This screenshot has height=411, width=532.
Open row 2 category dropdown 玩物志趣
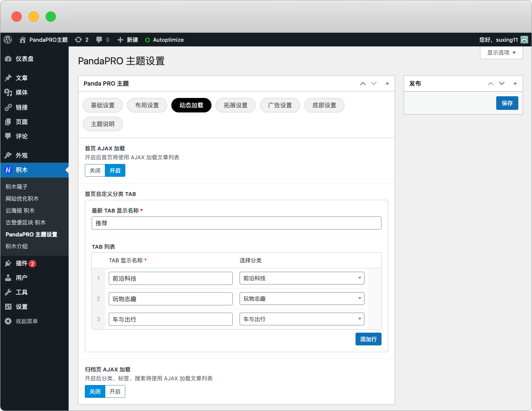coord(302,299)
